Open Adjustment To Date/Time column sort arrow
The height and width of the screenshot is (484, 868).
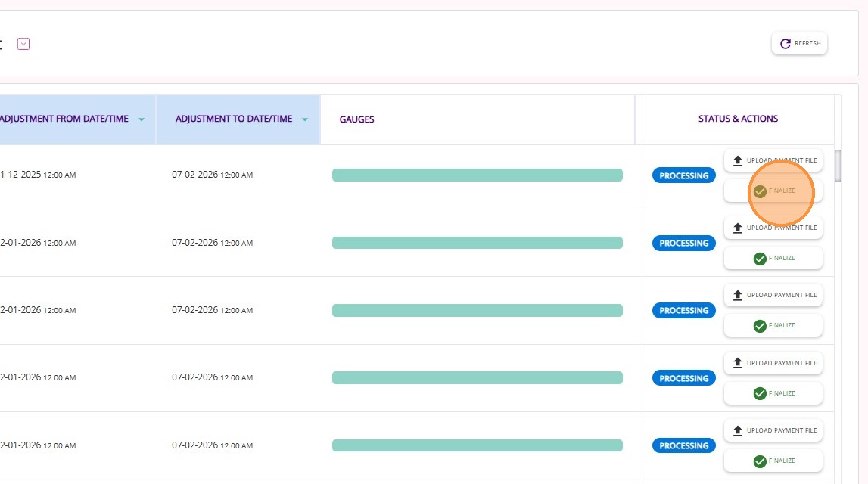click(305, 119)
